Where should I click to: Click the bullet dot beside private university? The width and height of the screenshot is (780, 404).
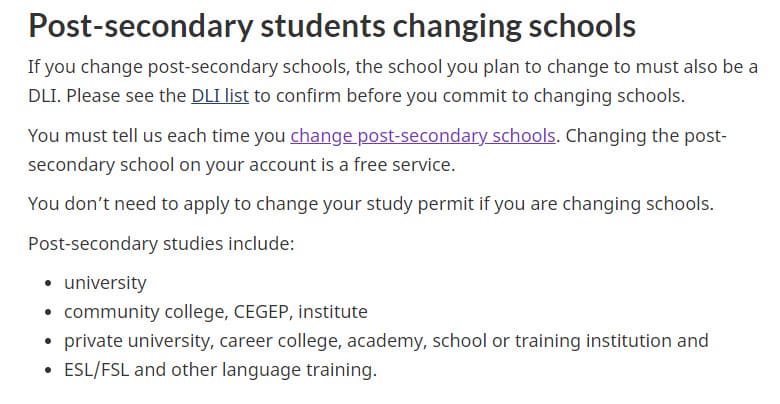(48, 341)
